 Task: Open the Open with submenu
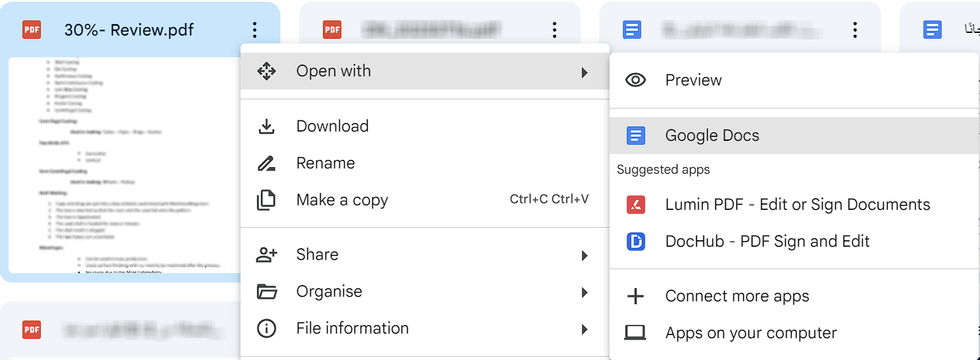pyautogui.click(x=424, y=71)
